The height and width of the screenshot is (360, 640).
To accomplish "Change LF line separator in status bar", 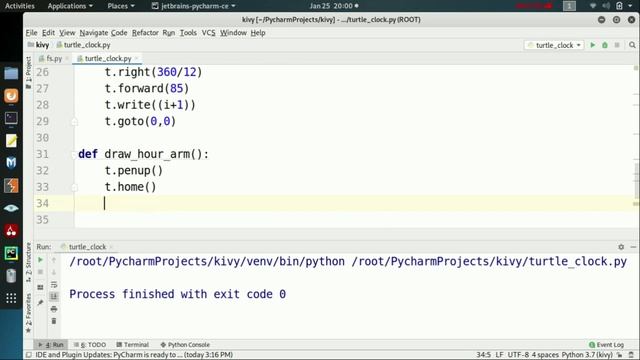I will [499, 355].
